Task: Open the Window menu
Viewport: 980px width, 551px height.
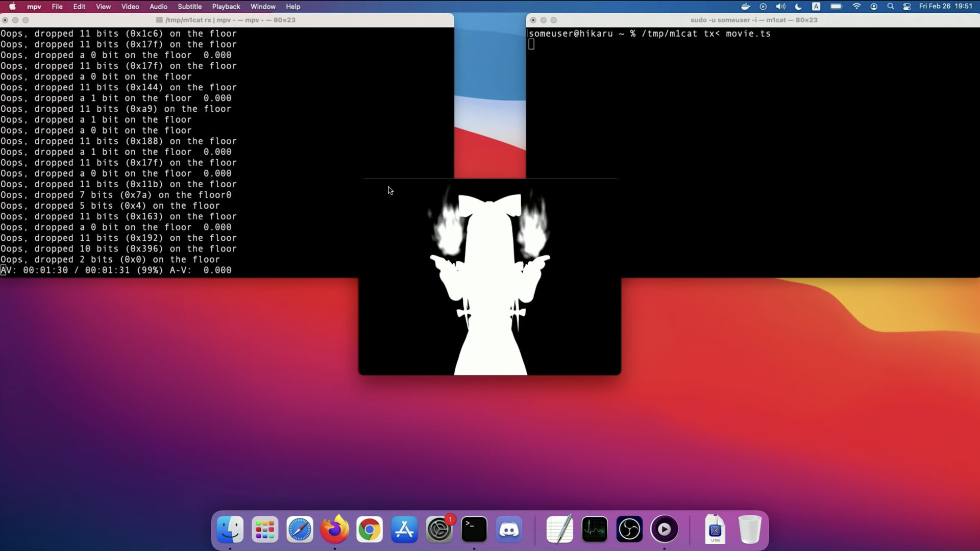Action: click(x=263, y=7)
